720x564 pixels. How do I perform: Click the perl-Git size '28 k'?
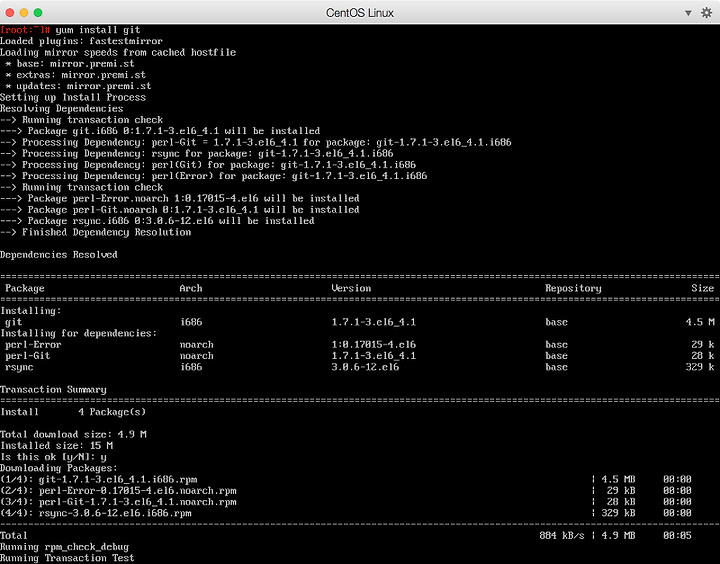703,356
